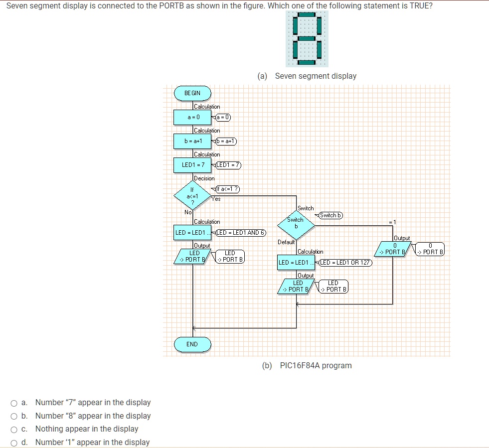Select the "LED = LED1 AND 6" block
This screenshot has height=448, width=489.
pos(192,233)
